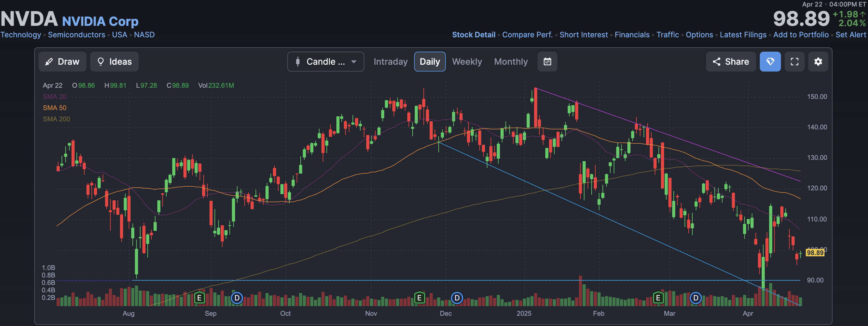Open the Traffic link

pyautogui.click(x=667, y=35)
